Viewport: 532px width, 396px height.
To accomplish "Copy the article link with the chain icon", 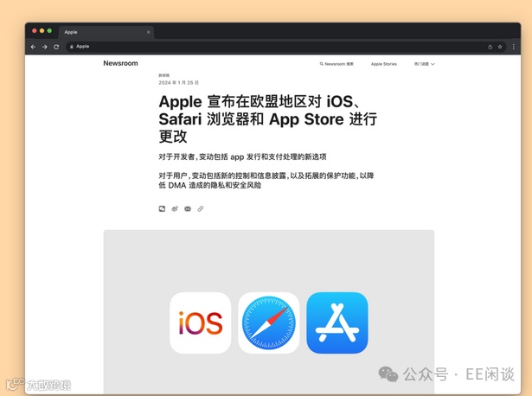I will pyautogui.click(x=201, y=209).
